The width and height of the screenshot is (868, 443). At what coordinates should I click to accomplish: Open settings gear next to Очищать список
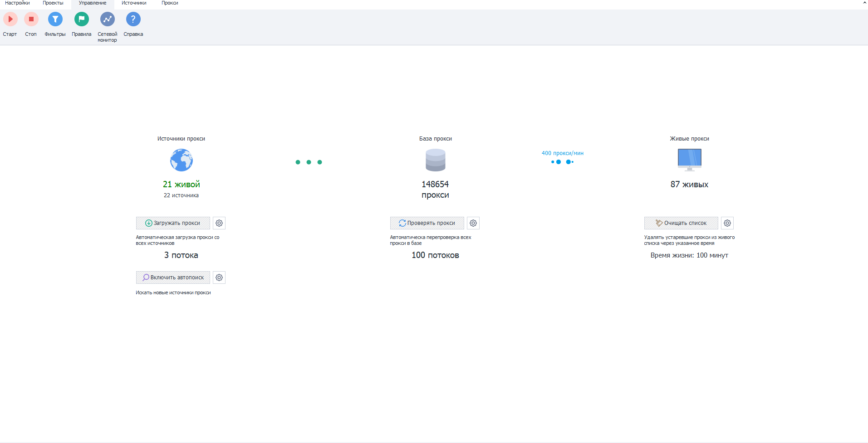pyautogui.click(x=727, y=223)
